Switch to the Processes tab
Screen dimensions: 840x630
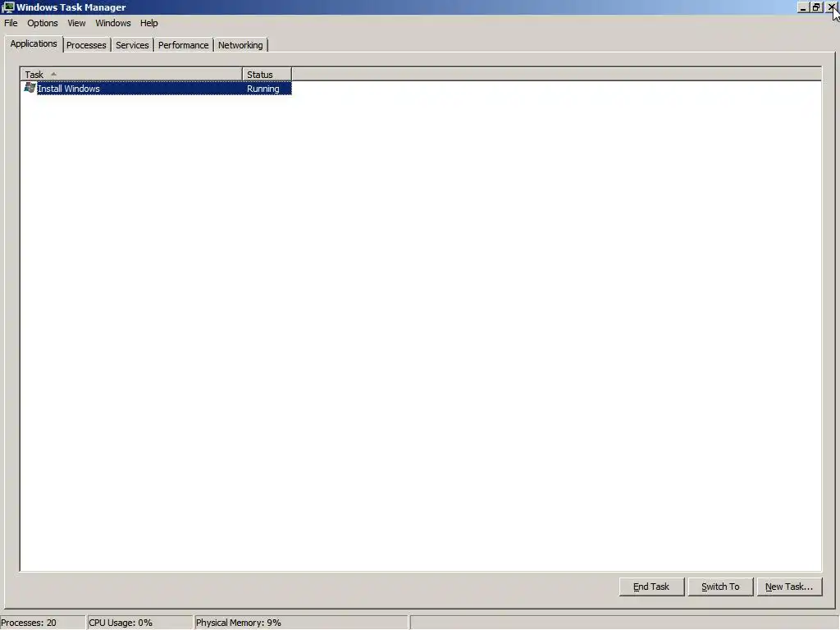point(86,45)
